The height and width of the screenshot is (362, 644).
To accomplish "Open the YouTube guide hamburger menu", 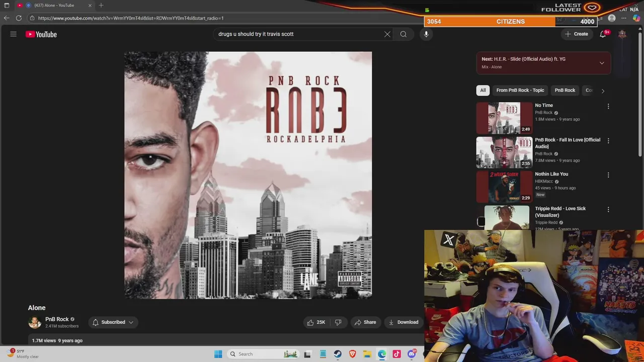I will tap(14, 34).
